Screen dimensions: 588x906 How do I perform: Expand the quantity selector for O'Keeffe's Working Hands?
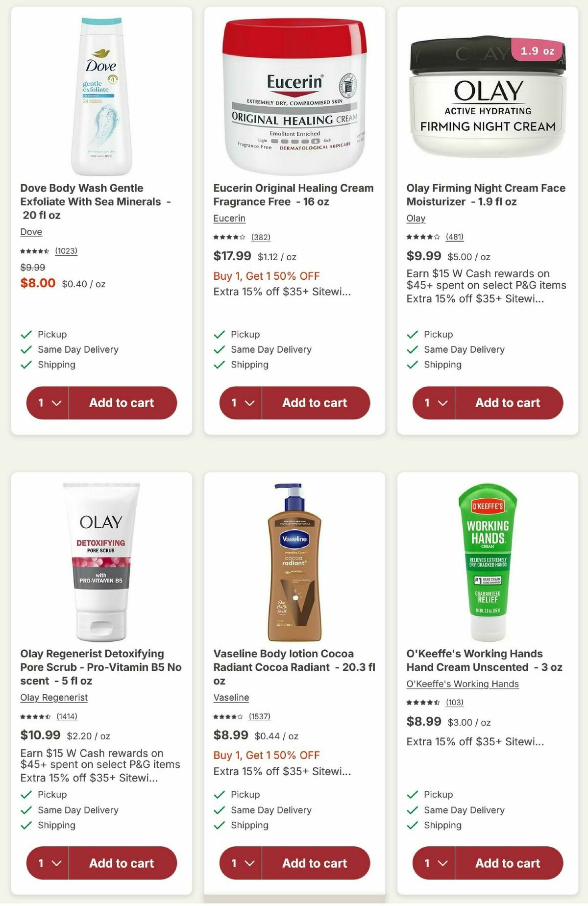pos(433,863)
